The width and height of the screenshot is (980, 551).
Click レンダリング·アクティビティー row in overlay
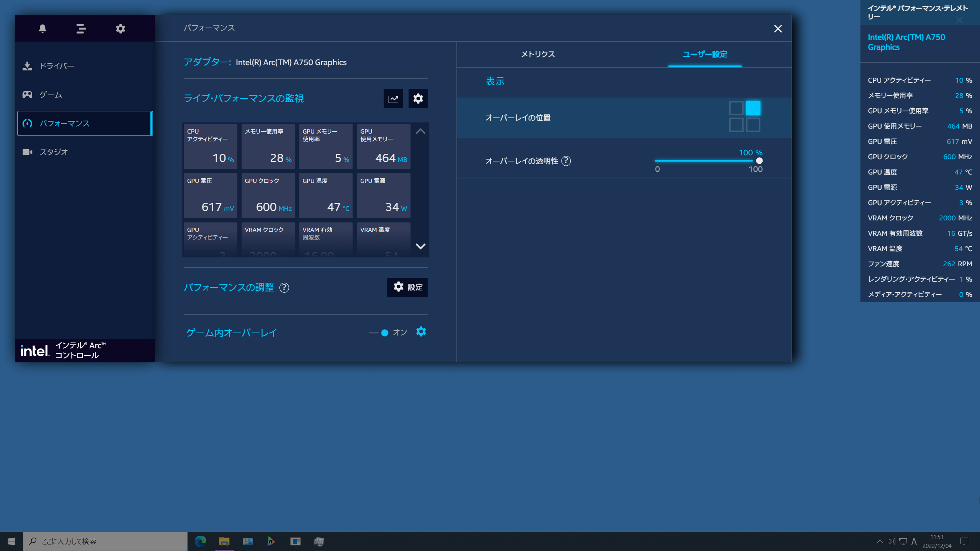(920, 279)
